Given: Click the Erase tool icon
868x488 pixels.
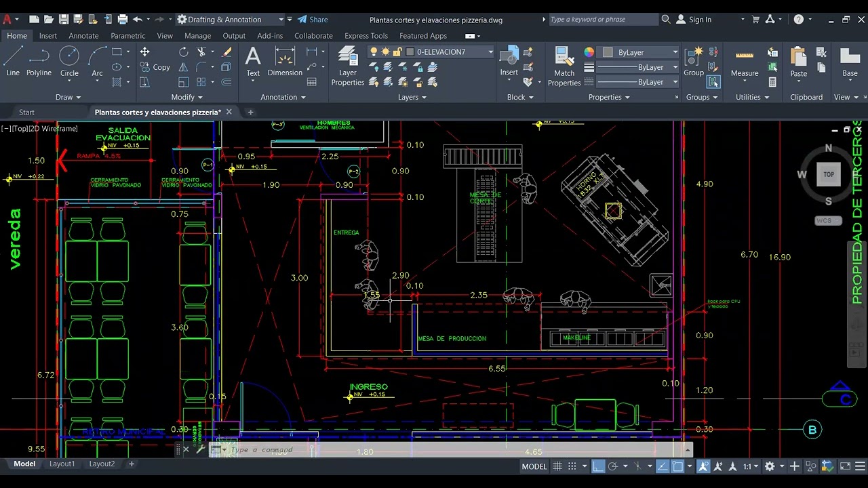Looking at the screenshot, I should 226,52.
